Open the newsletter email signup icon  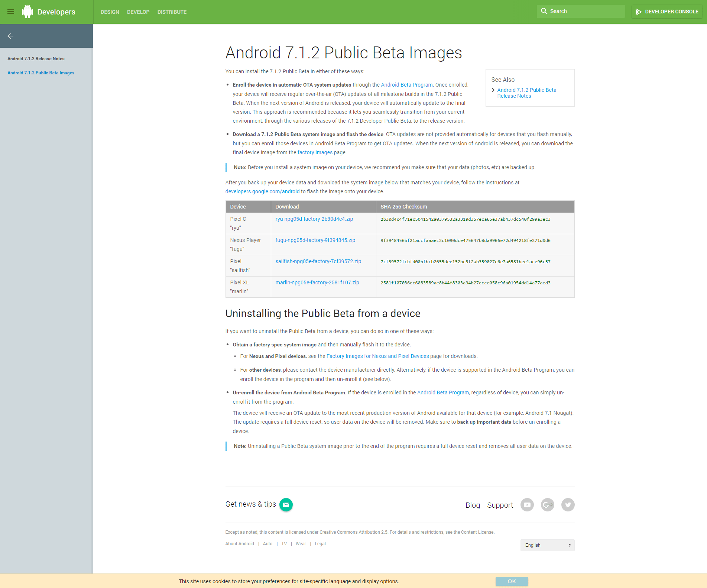pyautogui.click(x=286, y=504)
